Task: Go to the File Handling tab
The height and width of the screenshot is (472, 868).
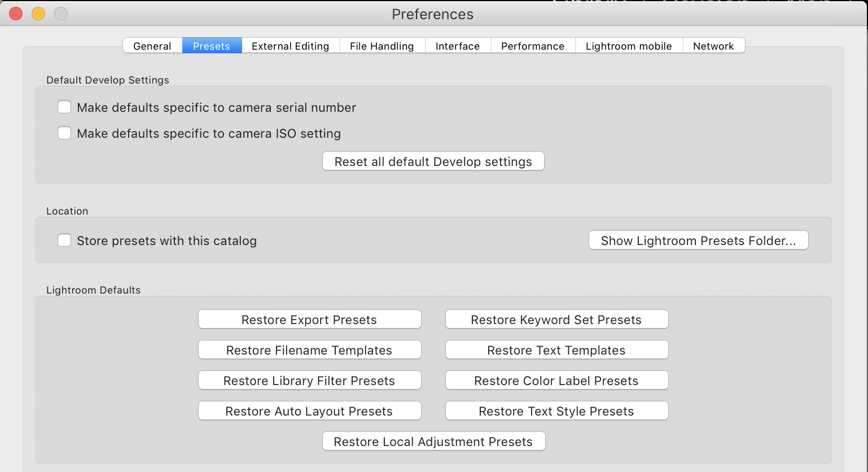Action: (382, 46)
